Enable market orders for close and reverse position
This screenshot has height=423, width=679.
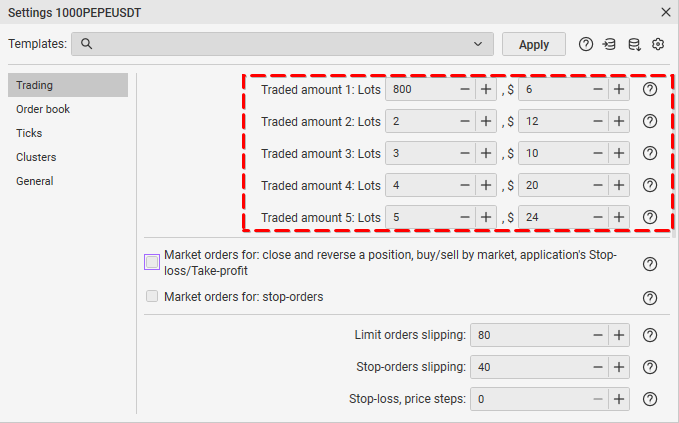click(x=152, y=262)
